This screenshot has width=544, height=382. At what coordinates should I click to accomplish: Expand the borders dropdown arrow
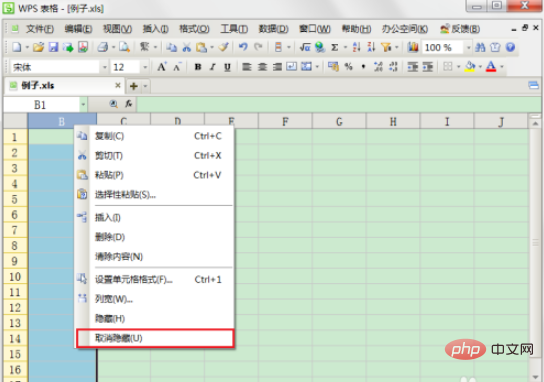[458, 67]
